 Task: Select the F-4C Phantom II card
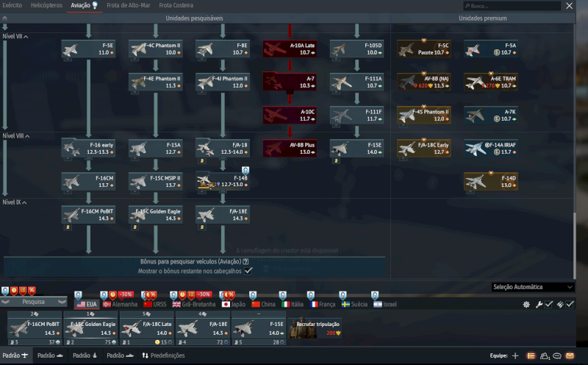156,49
